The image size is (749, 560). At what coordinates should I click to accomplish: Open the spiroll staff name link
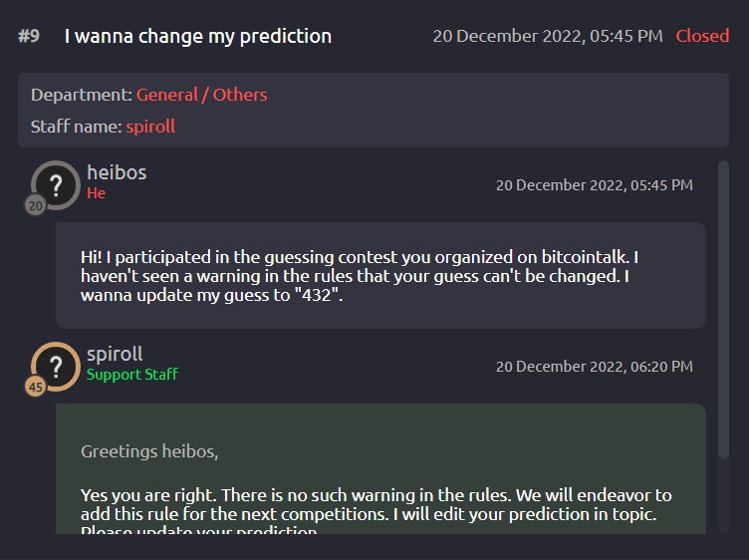150,127
